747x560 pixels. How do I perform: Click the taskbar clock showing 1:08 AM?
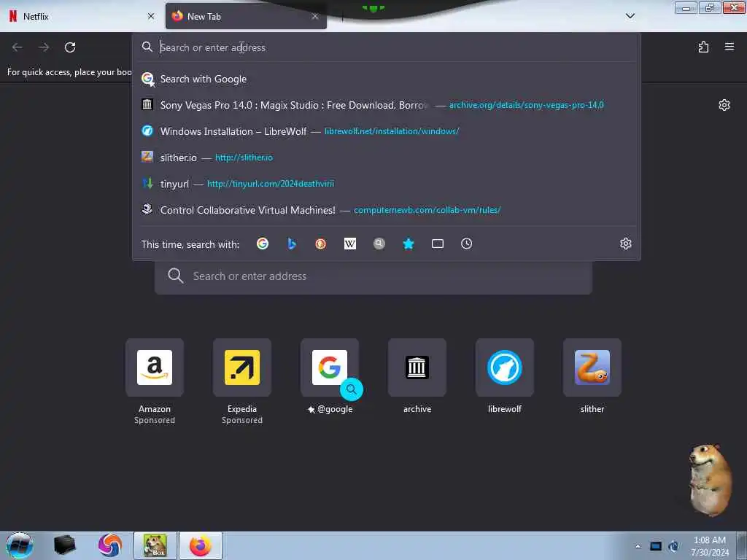(x=710, y=546)
